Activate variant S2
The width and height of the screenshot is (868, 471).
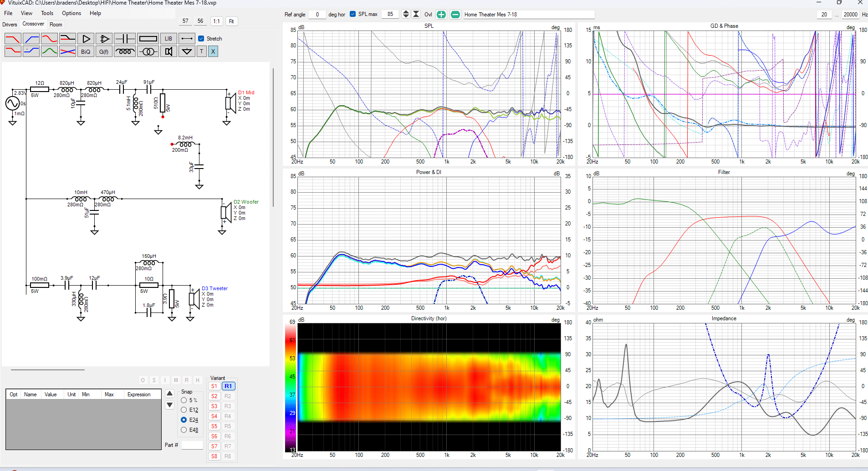tap(214, 396)
